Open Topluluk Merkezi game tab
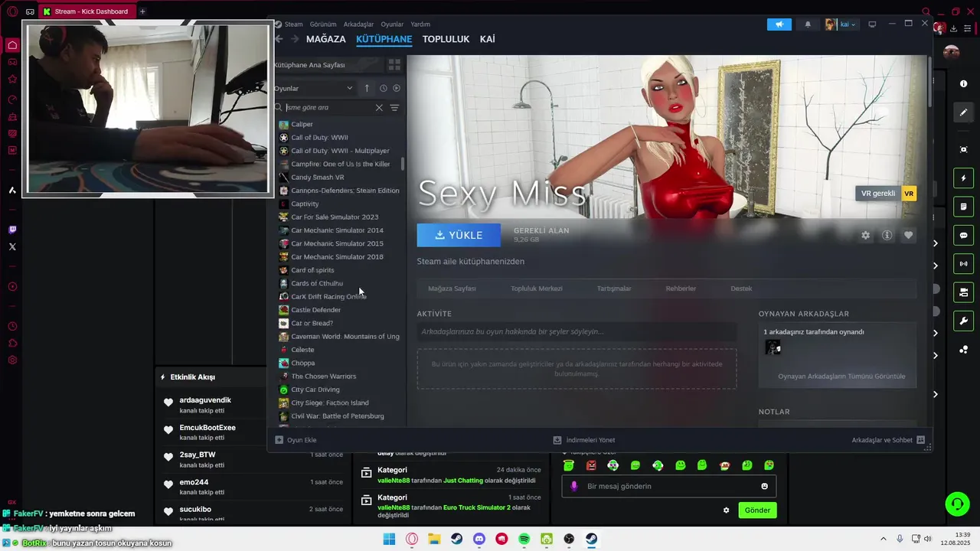The height and width of the screenshot is (551, 980). click(x=537, y=289)
